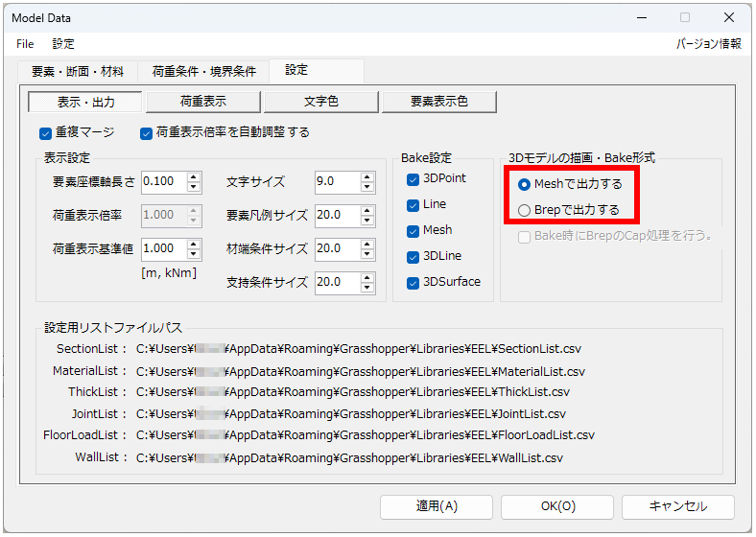
Task: Click the 適用(A) button
Action: [x=437, y=506]
